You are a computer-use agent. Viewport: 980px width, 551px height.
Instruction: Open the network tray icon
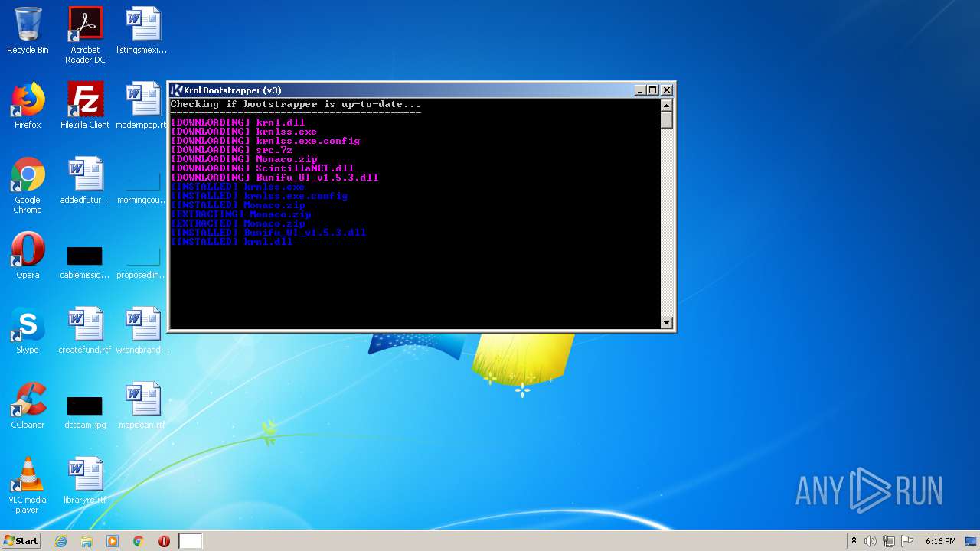(x=889, y=541)
